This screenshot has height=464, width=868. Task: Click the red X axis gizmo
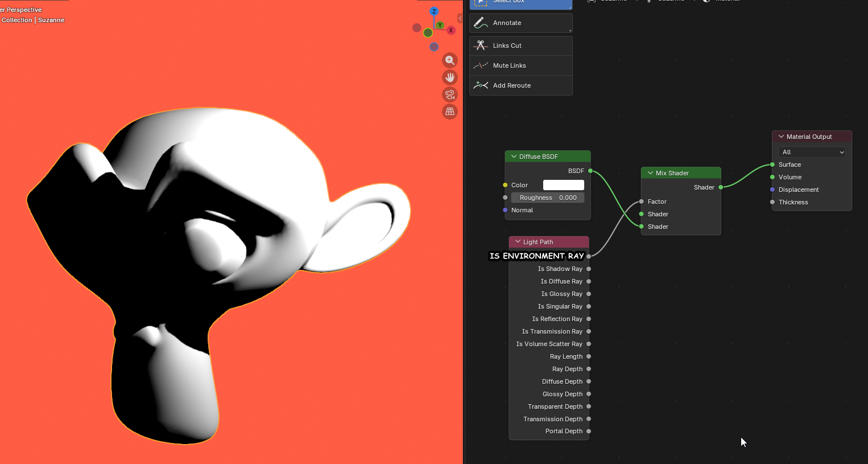pyautogui.click(x=451, y=30)
